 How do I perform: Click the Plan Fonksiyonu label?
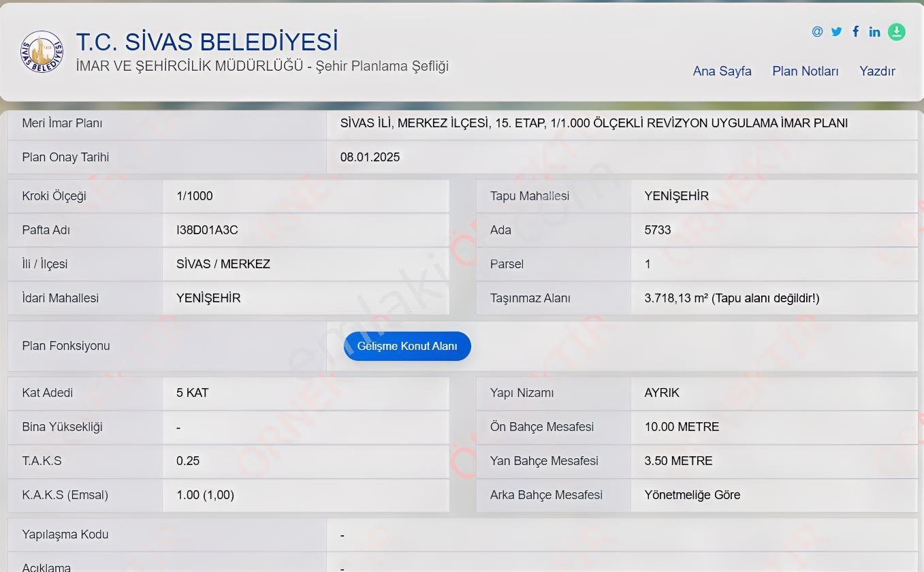coord(65,346)
